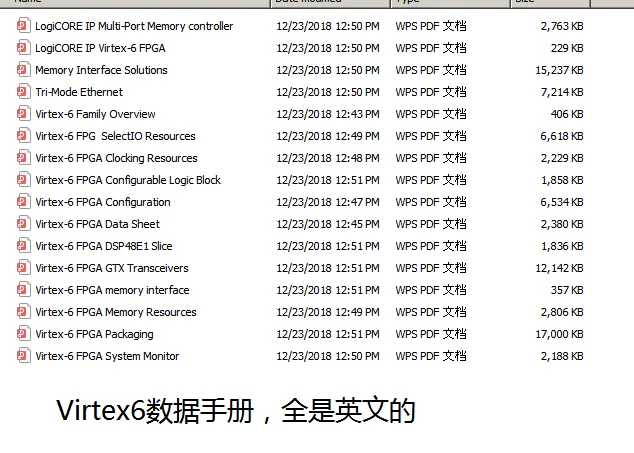
Task: Select file name LogiCORE IP Virtex-6 FPGA
Action: point(100,48)
